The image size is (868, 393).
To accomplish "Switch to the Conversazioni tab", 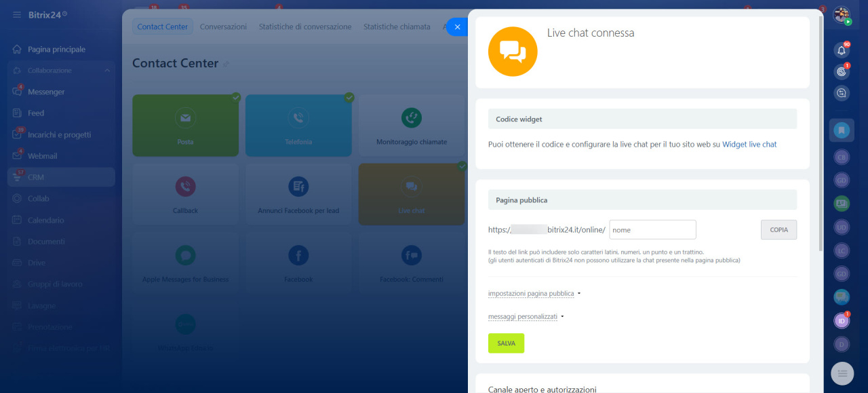I will [223, 26].
